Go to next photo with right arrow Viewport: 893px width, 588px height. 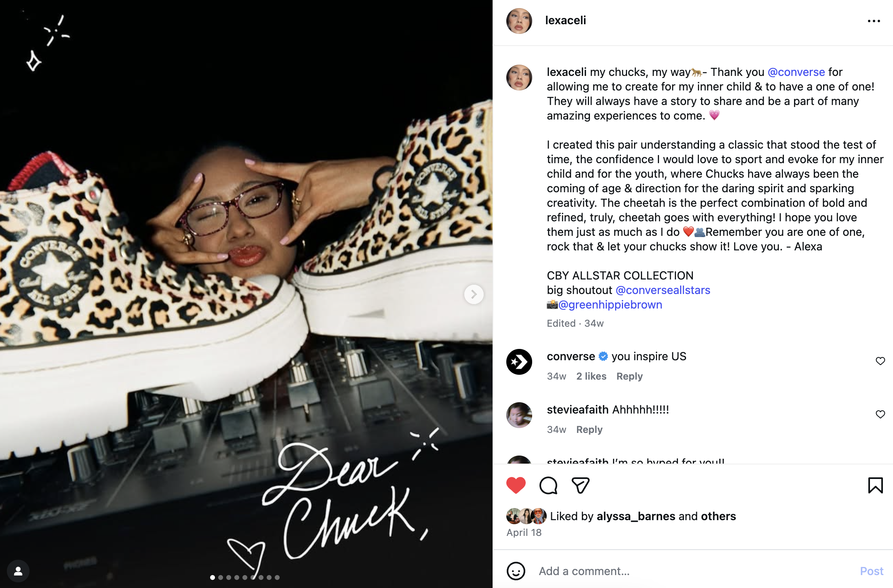[x=474, y=294]
